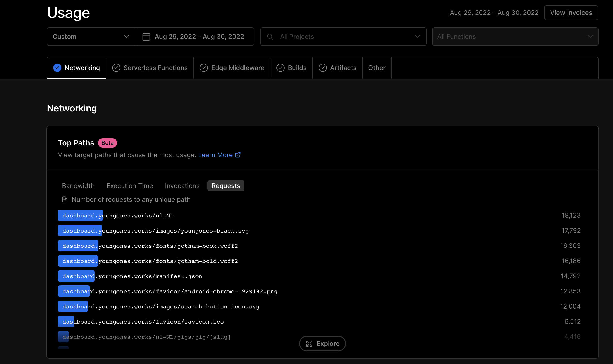Toggle the Edge Middleware checkmark circle
This screenshot has width=613, height=364.
[x=204, y=68]
